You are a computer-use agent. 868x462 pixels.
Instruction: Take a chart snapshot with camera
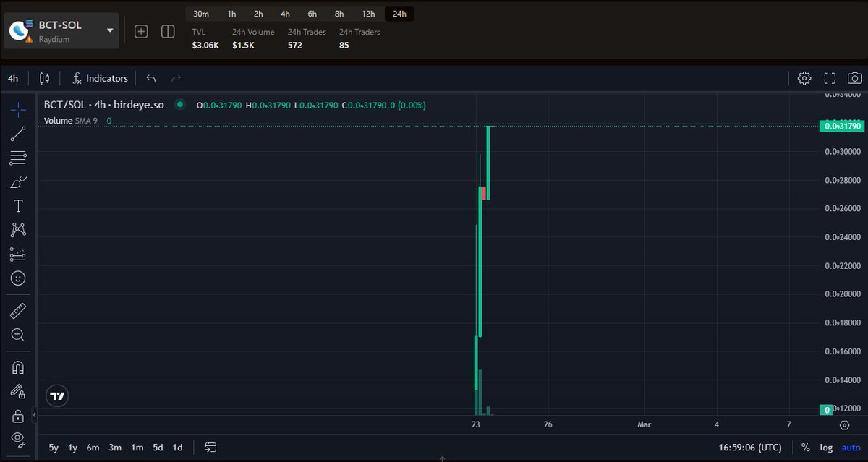854,78
